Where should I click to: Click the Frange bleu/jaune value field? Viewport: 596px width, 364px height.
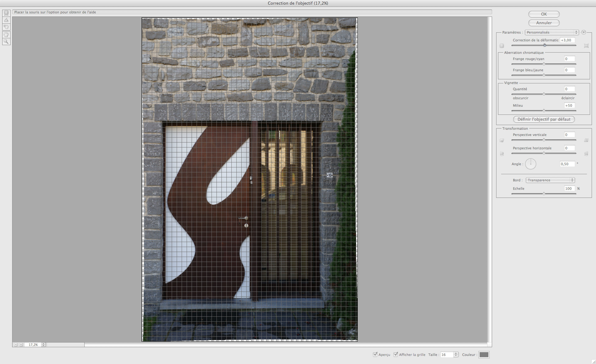click(570, 70)
